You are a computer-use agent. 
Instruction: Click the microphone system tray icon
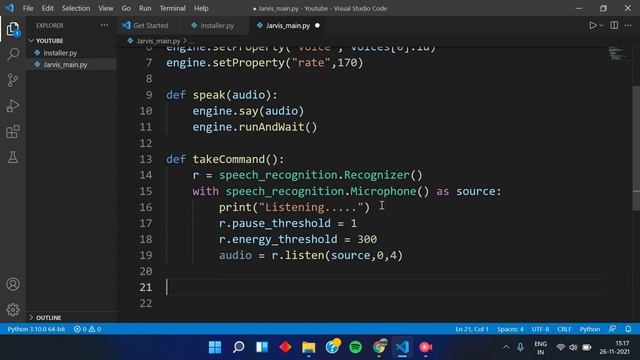[520, 347]
